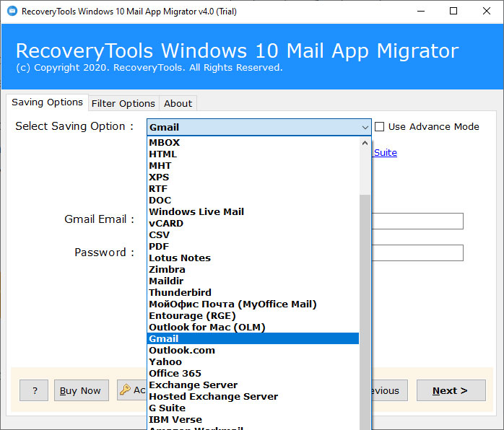Choose Outlook for Mac (OLM) option
This screenshot has height=430, width=504.
(x=253, y=328)
